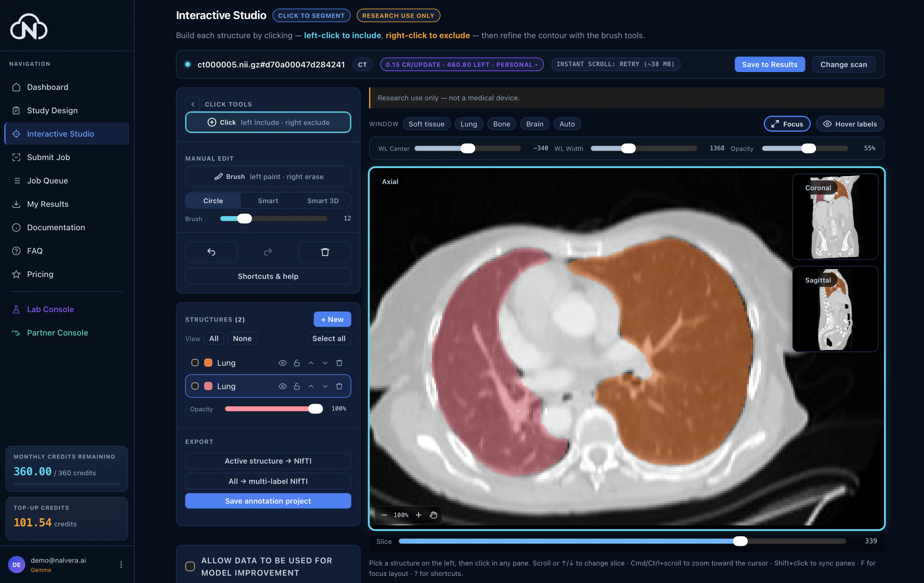This screenshot has width=924, height=583.
Task: Open My Results page
Action: 67,204
